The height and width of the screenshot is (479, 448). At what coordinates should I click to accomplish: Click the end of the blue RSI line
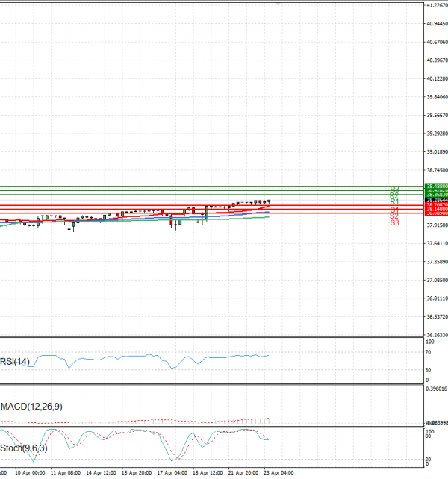tap(268, 356)
